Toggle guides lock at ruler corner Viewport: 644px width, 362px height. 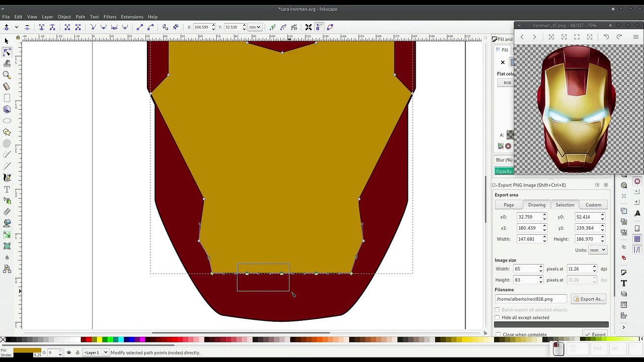[18, 38]
